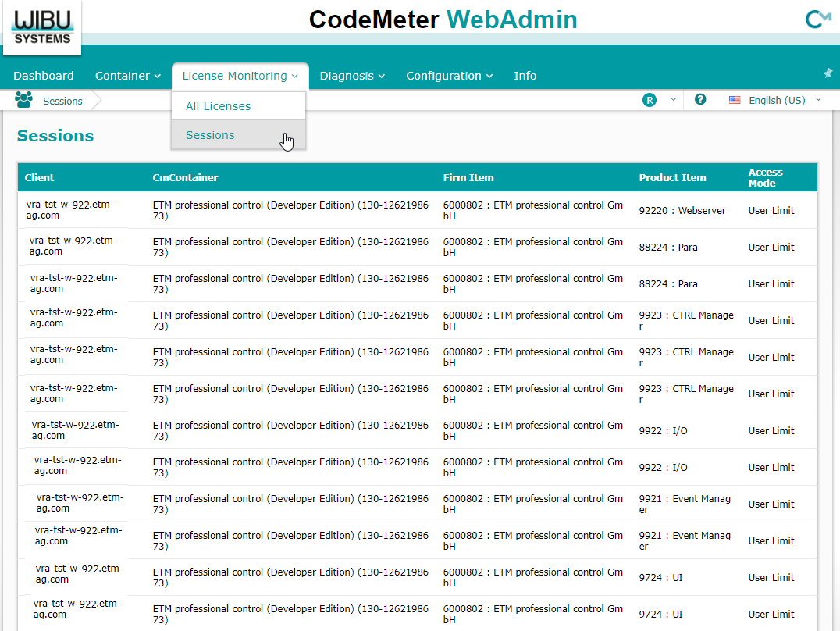The width and height of the screenshot is (840, 631).
Task: Select the client cell in the Webserver row
Action: [69, 210]
